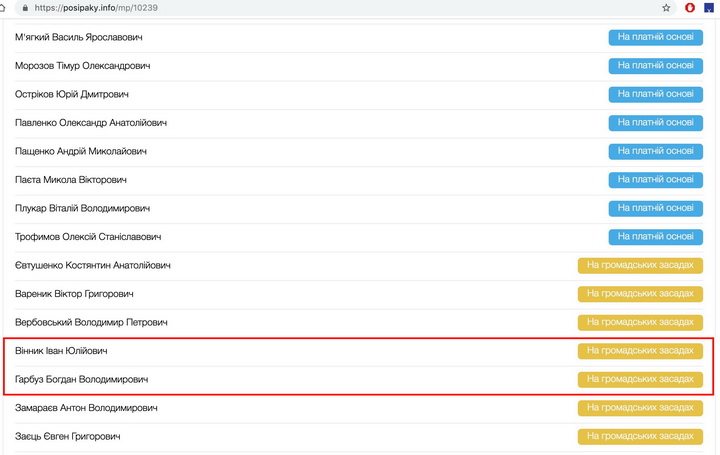Click Пащенко's «На платній основі» badge

pos(655,151)
